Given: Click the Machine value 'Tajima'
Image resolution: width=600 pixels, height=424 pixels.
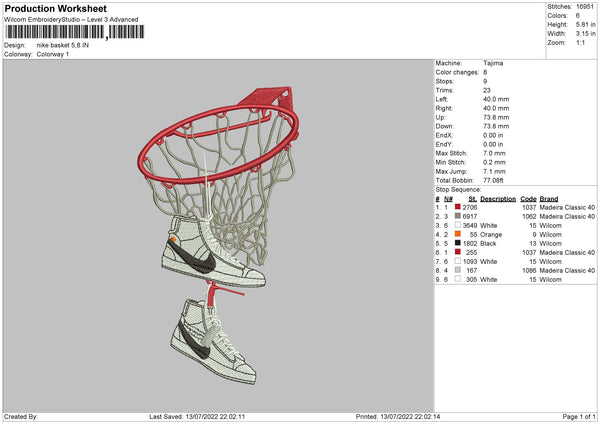Looking at the screenshot, I should click(493, 63).
